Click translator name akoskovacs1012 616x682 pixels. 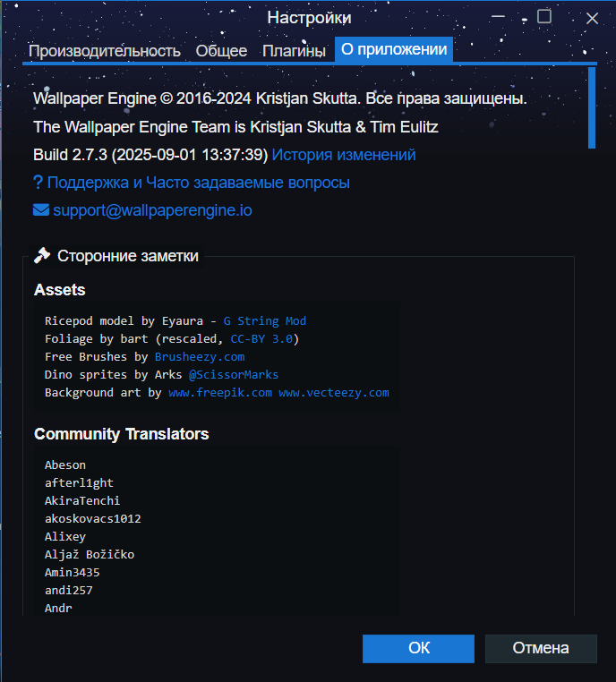click(x=92, y=518)
